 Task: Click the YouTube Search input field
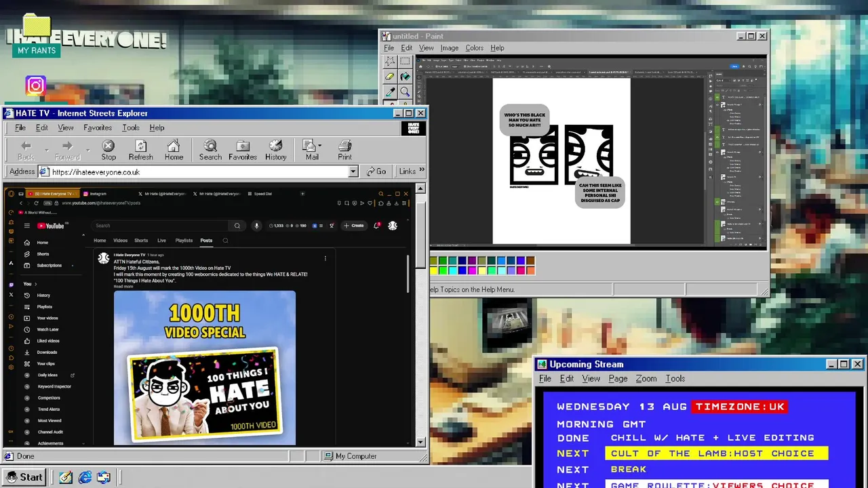(161, 226)
